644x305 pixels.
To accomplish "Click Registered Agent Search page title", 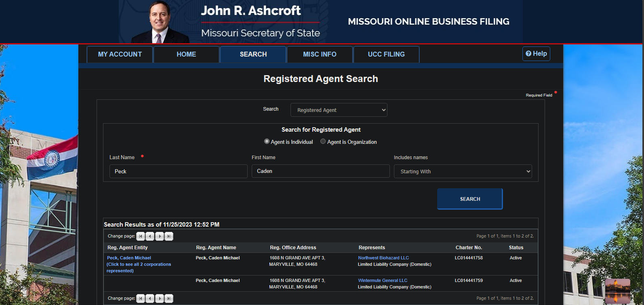I will [x=321, y=79].
